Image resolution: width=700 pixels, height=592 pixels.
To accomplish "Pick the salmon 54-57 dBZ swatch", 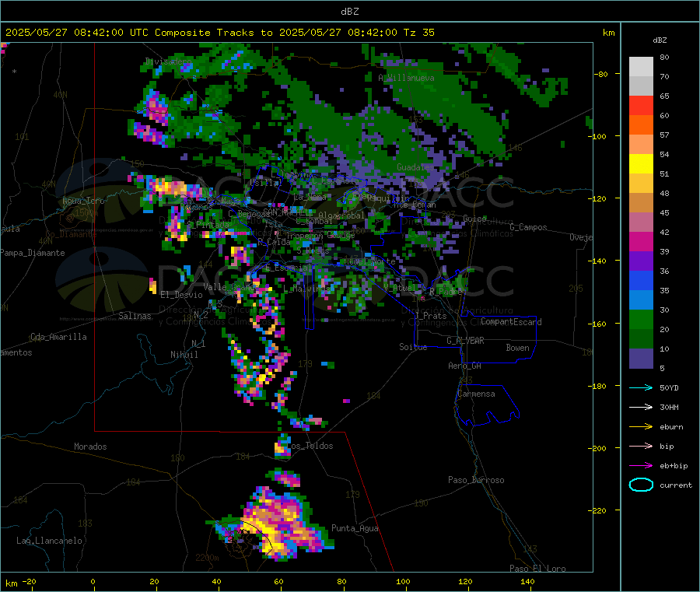I will click(641, 145).
